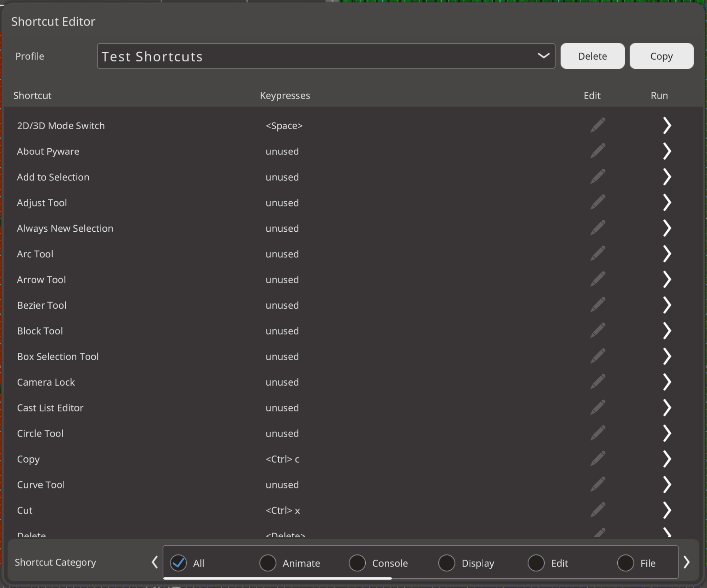Select the File category option
Image resolution: width=707 pixels, height=588 pixels.
pos(625,563)
